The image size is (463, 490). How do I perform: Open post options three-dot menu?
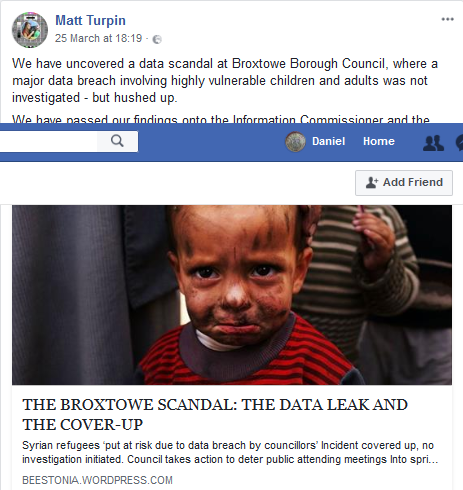pyautogui.click(x=447, y=19)
